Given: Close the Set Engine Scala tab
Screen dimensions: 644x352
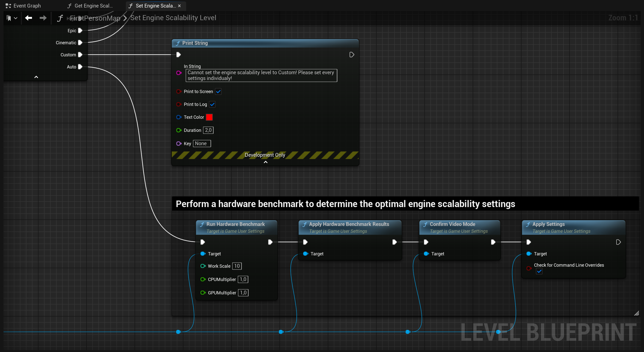Looking at the screenshot, I should click(x=179, y=6).
